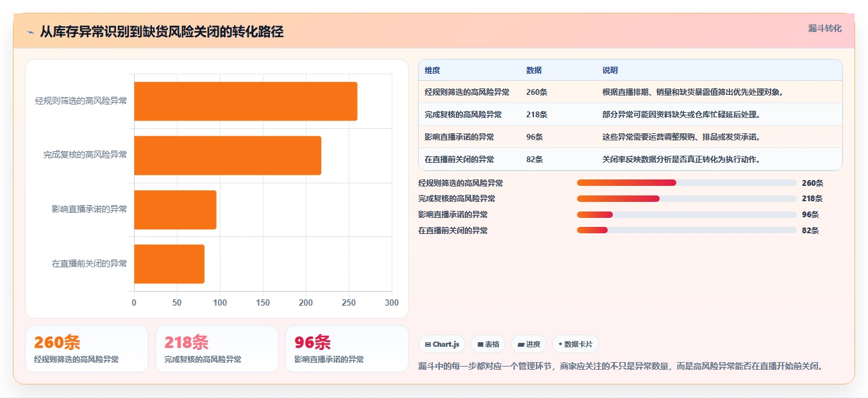
Task: Click the 82条 table data cell
Action: [x=535, y=160]
